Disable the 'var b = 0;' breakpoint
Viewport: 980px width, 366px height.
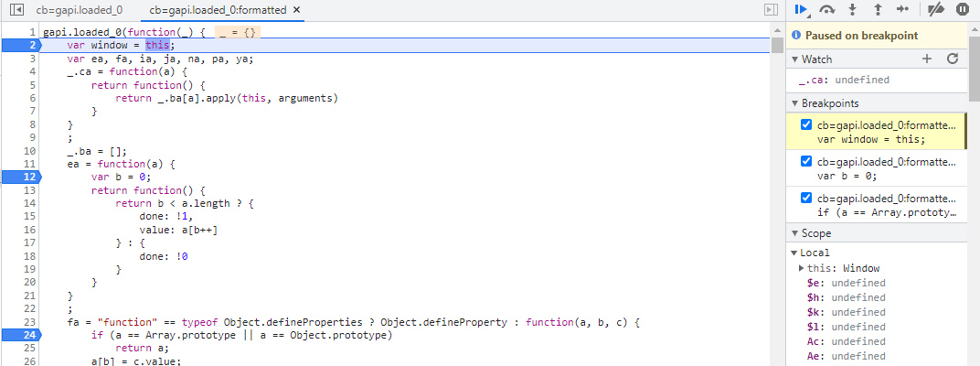click(806, 162)
